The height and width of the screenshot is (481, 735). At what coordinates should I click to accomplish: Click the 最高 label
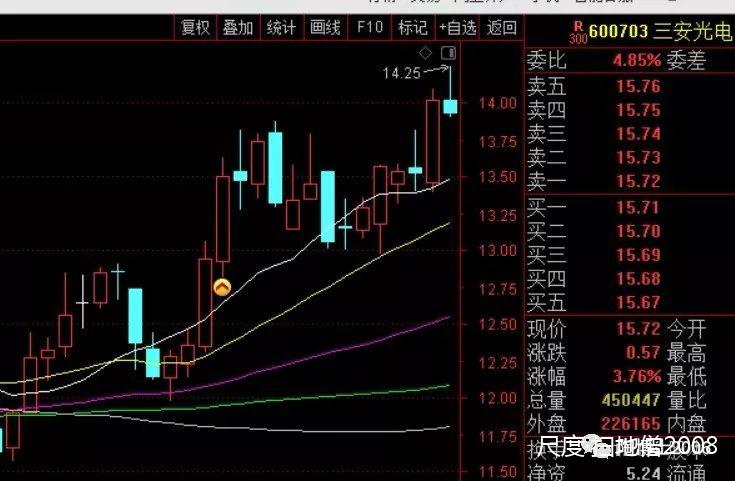click(686, 353)
